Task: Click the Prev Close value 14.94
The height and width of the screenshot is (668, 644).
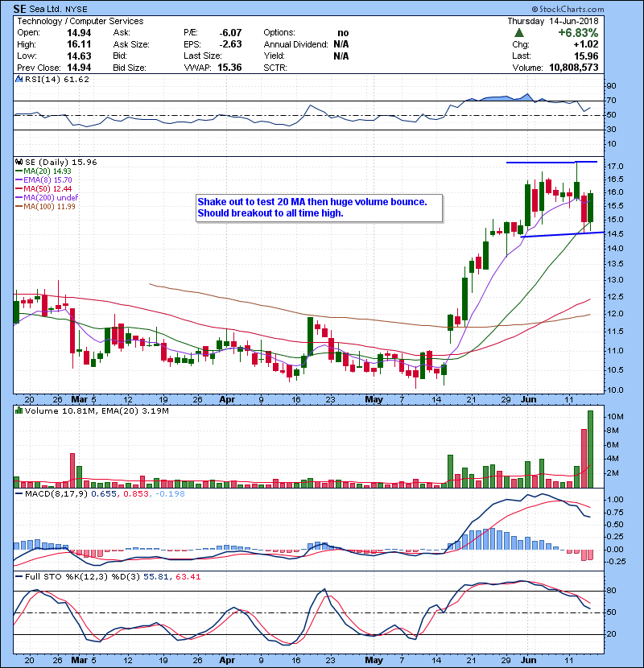Action: [79, 68]
